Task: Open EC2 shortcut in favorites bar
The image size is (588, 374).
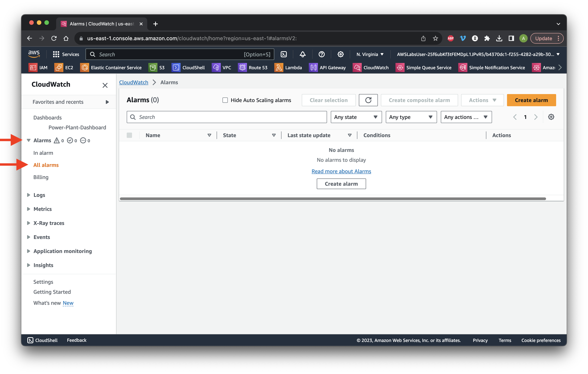Action: [64, 68]
